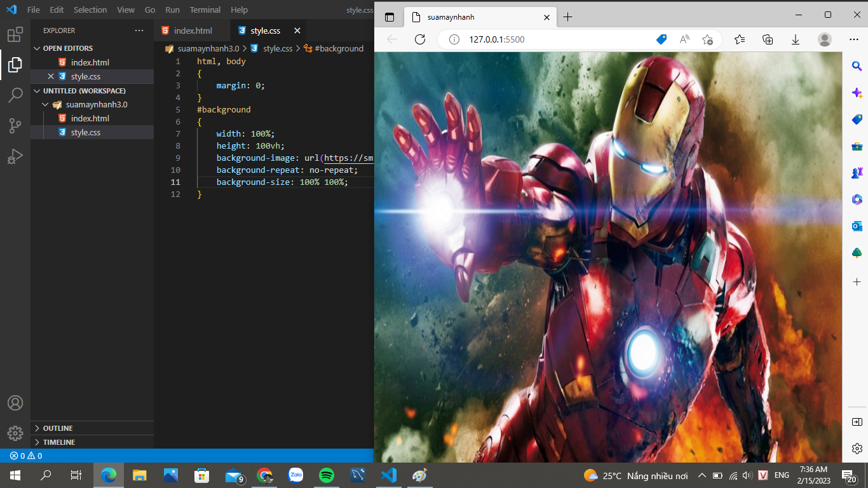Click the Read aloud icon in address bar
The width and height of the screenshot is (868, 488).
click(684, 39)
